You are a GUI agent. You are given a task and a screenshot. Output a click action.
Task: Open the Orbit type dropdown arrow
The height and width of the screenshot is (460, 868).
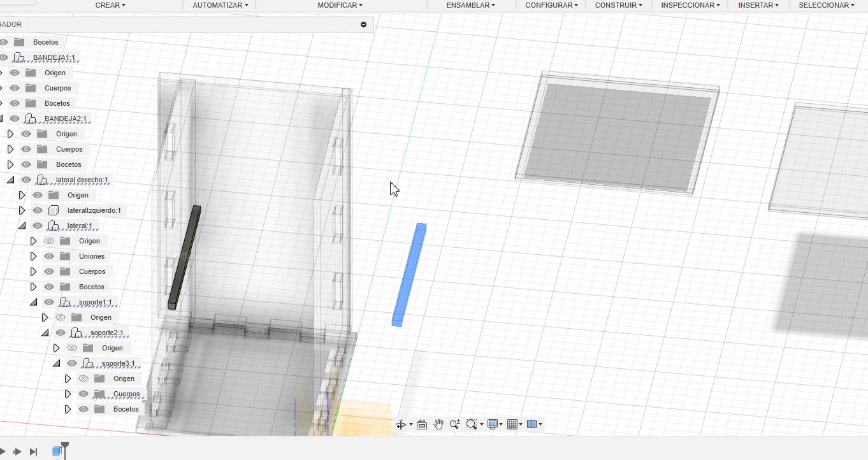(411, 424)
